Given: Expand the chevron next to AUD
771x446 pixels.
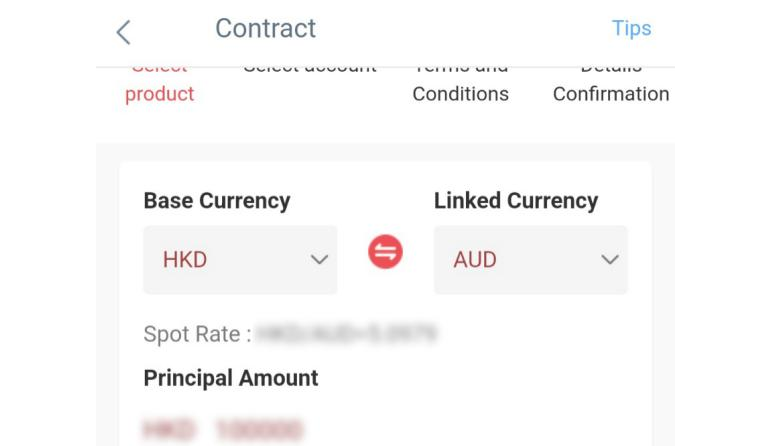Looking at the screenshot, I should point(610,259).
